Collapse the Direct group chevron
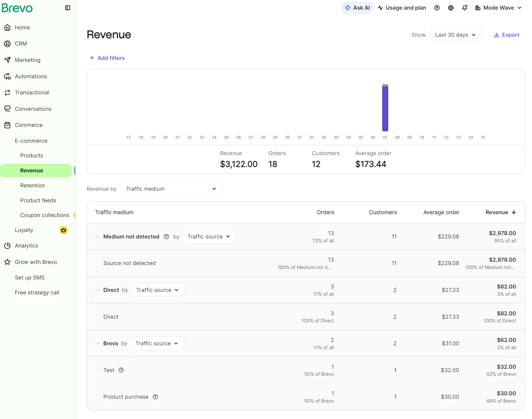Viewport: 532px width, 419px height. click(98, 290)
